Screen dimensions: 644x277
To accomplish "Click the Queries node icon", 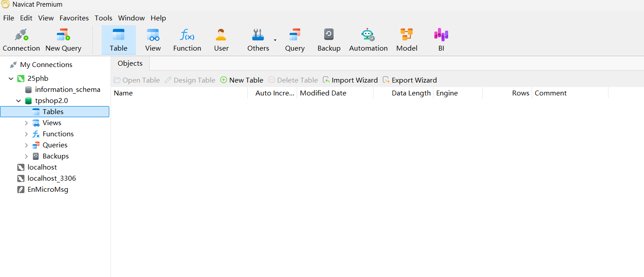I will coord(36,145).
